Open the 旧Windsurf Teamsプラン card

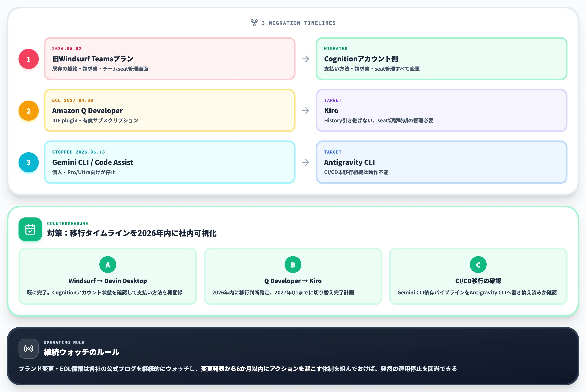tap(170, 59)
